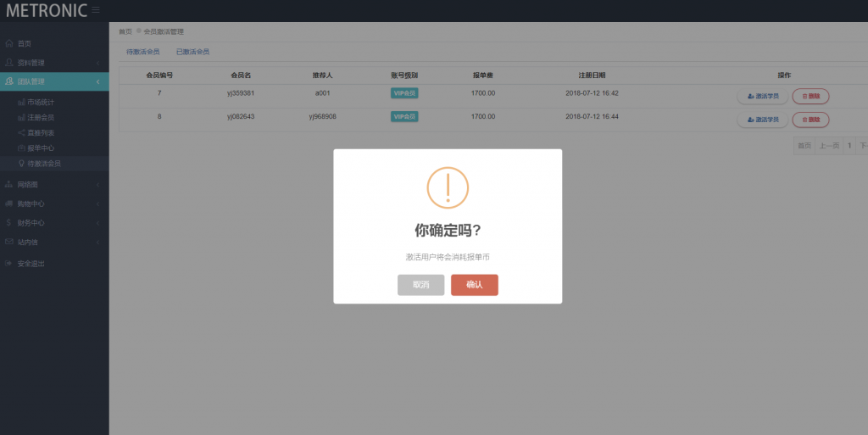This screenshot has height=435, width=868.
Task: Collapse the 团队管理 sidebar section arrow
Action: point(97,81)
